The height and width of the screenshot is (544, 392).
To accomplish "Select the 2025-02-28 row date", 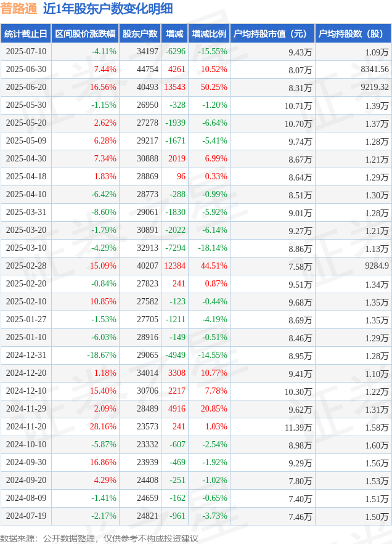I will point(26,266).
